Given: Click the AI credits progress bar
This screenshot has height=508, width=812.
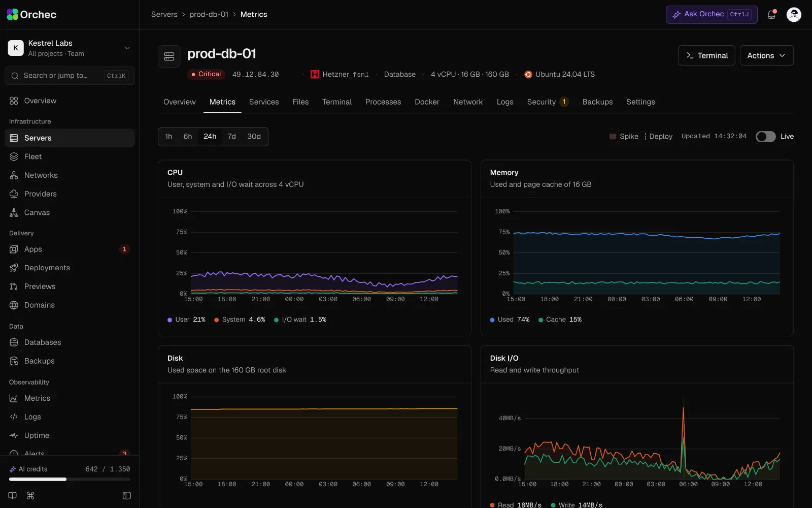Looking at the screenshot, I should click(70, 479).
